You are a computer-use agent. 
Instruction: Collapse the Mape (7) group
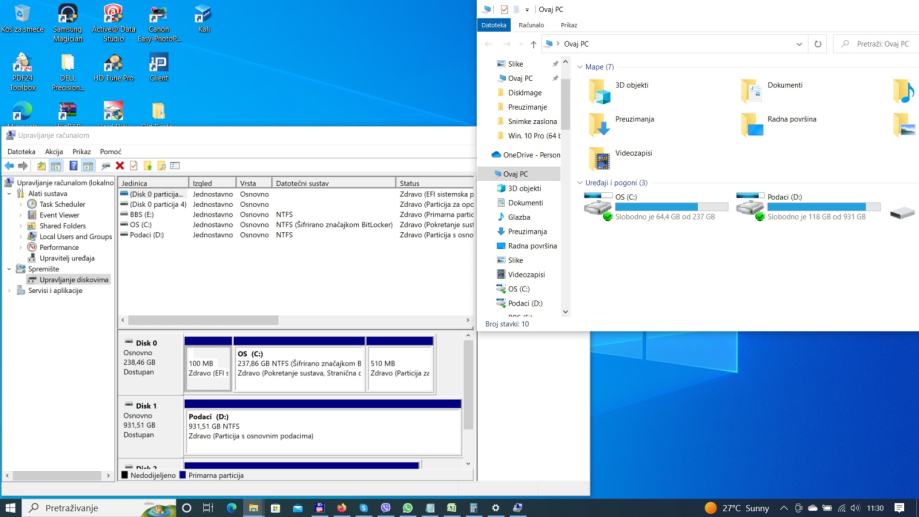tap(579, 67)
